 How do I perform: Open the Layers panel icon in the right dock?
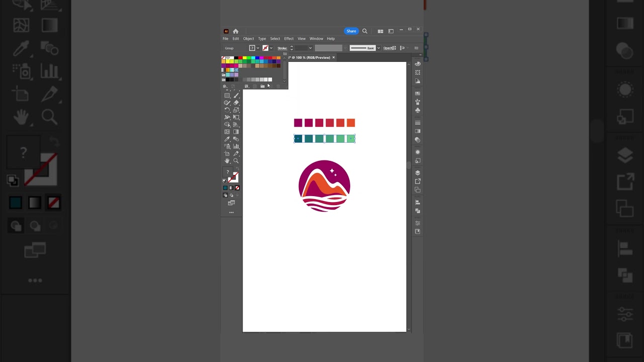pyautogui.click(x=418, y=172)
